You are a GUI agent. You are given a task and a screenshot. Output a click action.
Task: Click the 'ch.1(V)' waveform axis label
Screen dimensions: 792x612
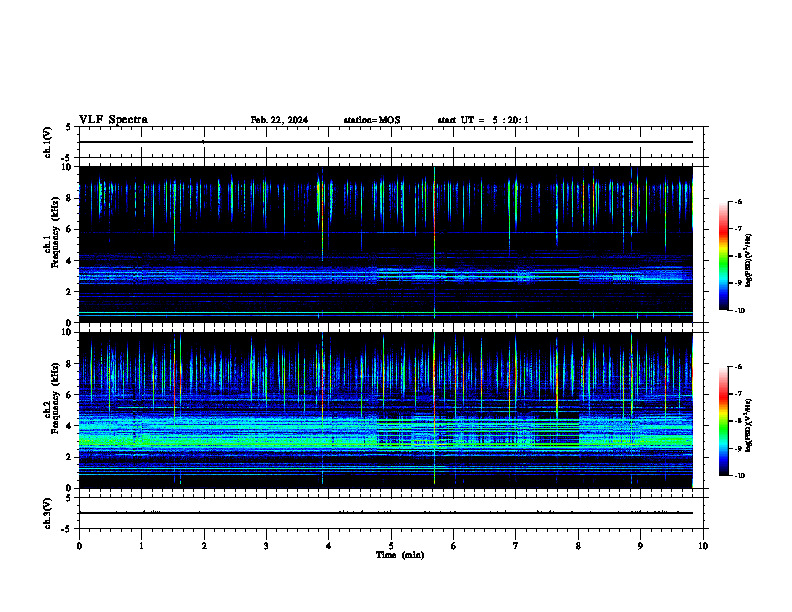click(48, 142)
